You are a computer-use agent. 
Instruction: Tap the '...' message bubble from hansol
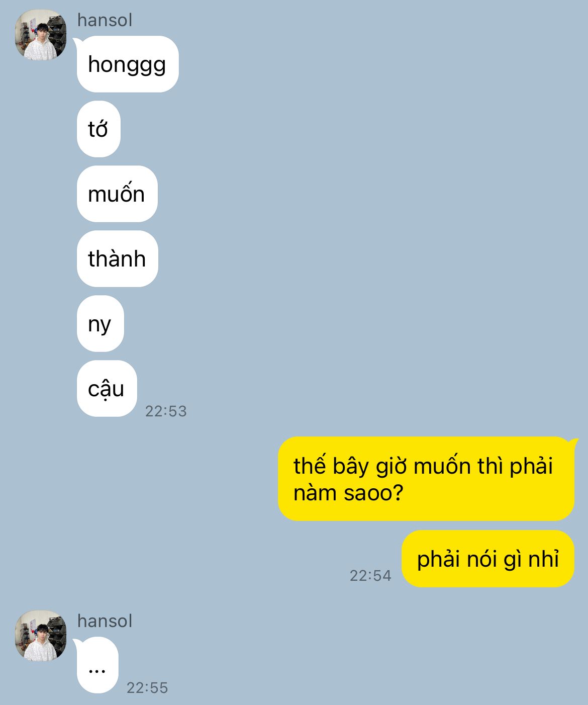click(97, 665)
